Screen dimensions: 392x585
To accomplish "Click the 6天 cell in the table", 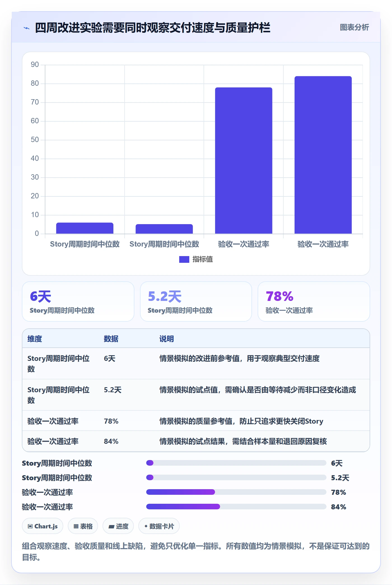I will coord(110,358).
